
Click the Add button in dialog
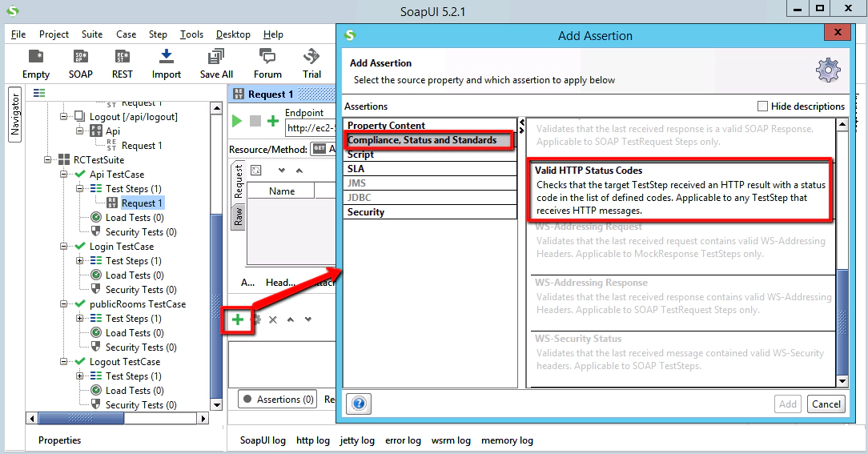[x=787, y=404]
